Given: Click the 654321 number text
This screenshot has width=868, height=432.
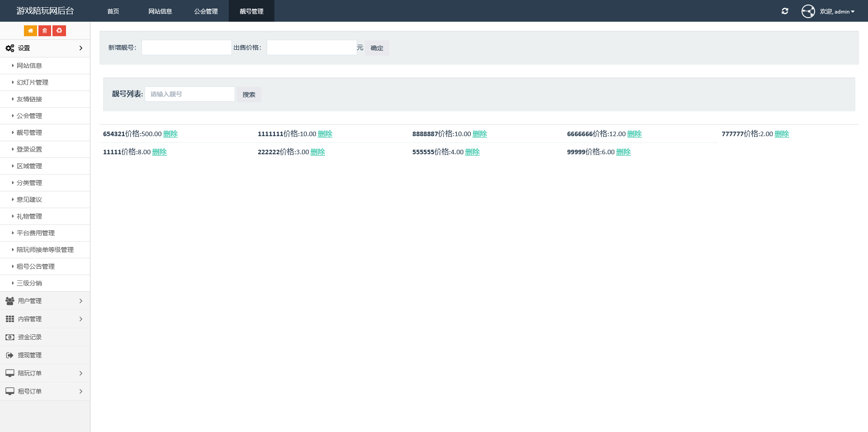Looking at the screenshot, I should pos(114,134).
